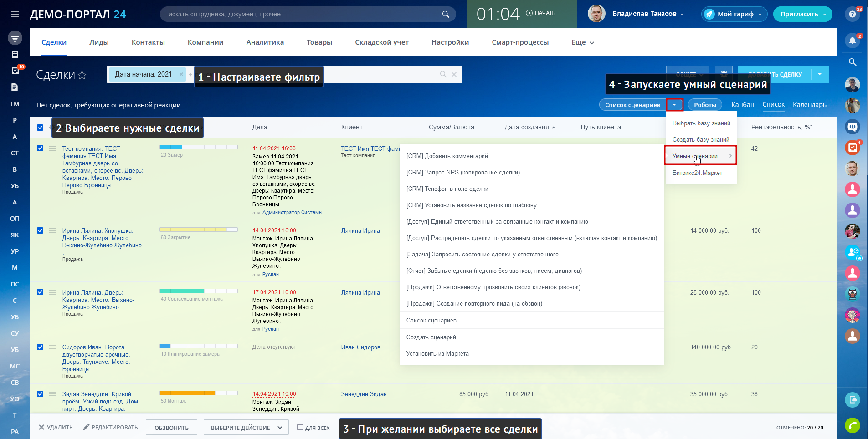Toggle the arrow next to 'Список сценариев'
The image size is (868, 439).
point(674,105)
